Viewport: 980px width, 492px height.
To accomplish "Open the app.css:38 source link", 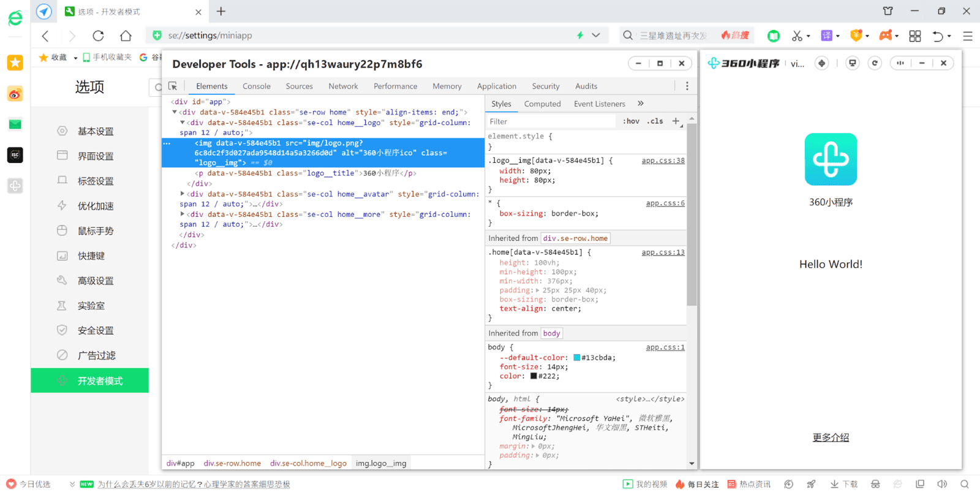I will (663, 161).
